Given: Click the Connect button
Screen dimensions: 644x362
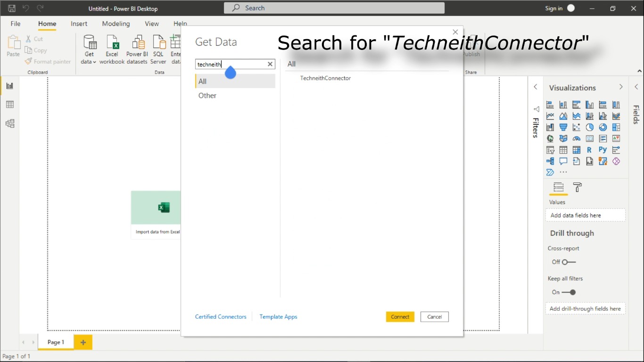Looking at the screenshot, I should (x=400, y=317).
